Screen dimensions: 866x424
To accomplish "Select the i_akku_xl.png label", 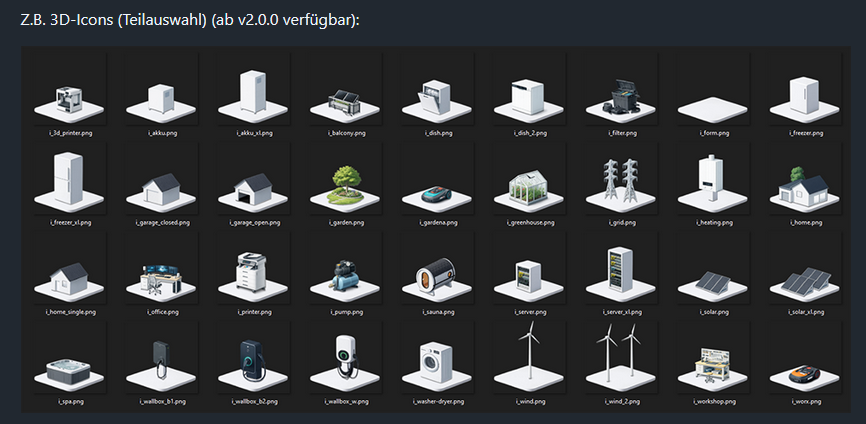I will pos(255,134).
